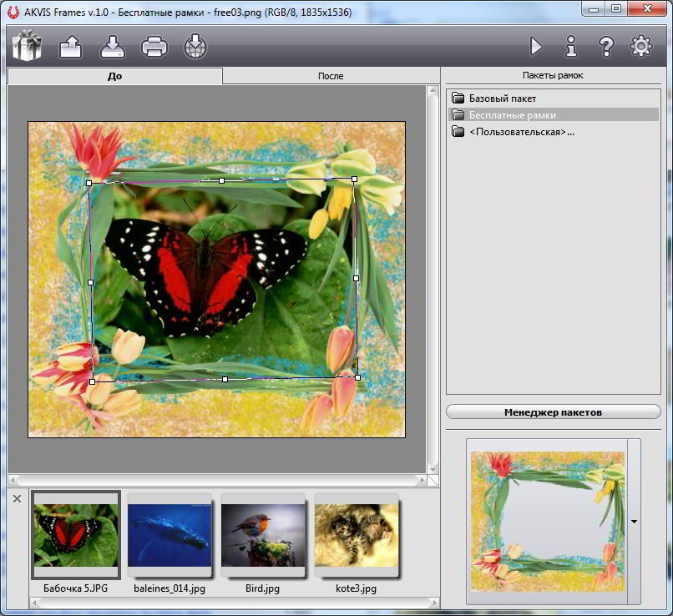
Task: Click the save image download icon
Action: pyautogui.click(x=113, y=47)
